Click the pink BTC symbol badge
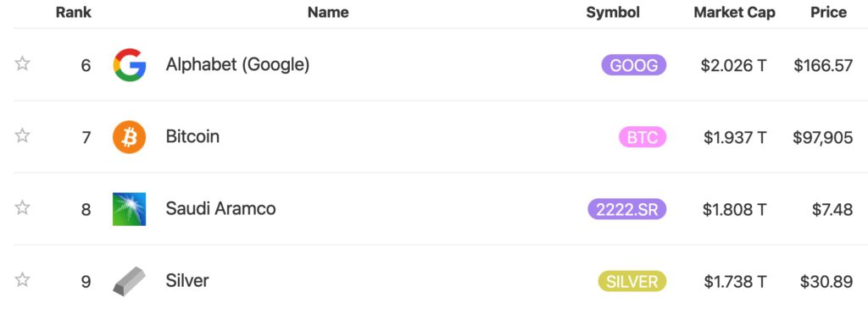The width and height of the screenshot is (868, 314). coord(643,137)
